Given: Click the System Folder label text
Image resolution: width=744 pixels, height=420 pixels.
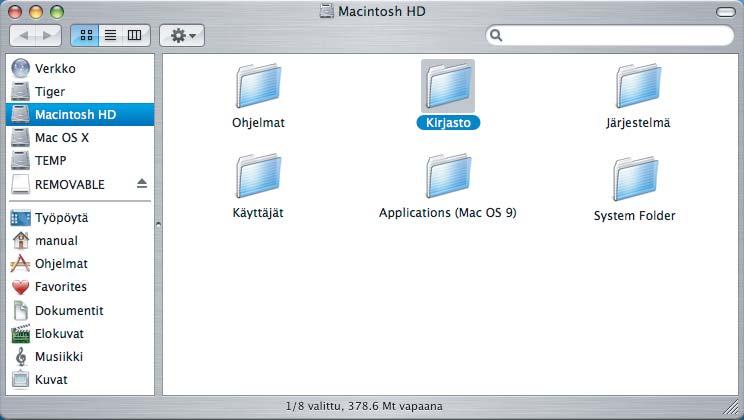Looking at the screenshot, I should [635, 215].
